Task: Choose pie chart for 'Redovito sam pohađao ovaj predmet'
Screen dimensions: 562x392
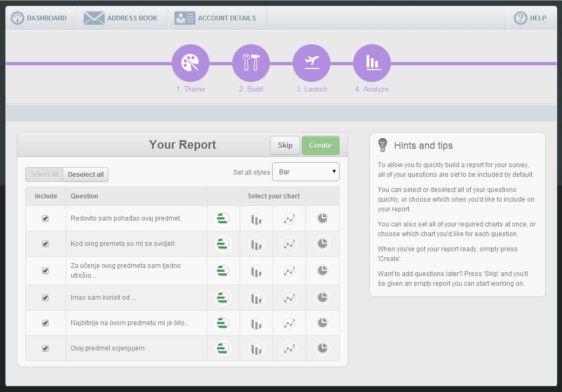Action: click(x=322, y=218)
